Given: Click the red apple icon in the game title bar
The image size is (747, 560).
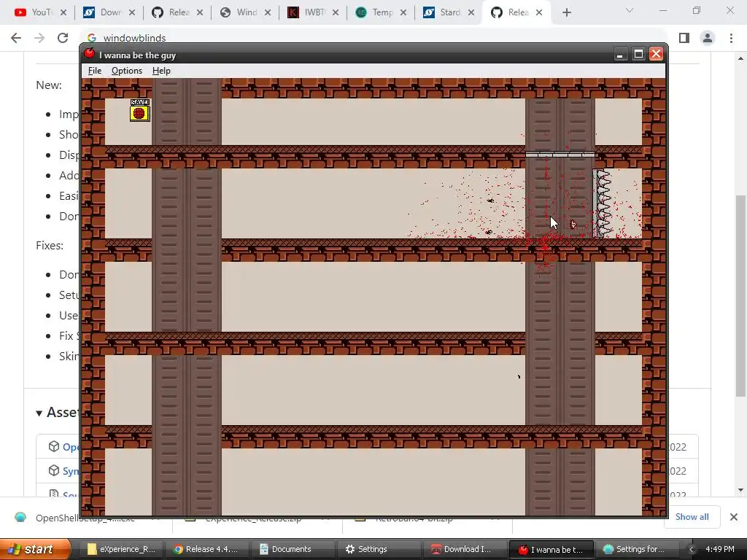Looking at the screenshot, I should tap(89, 54).
